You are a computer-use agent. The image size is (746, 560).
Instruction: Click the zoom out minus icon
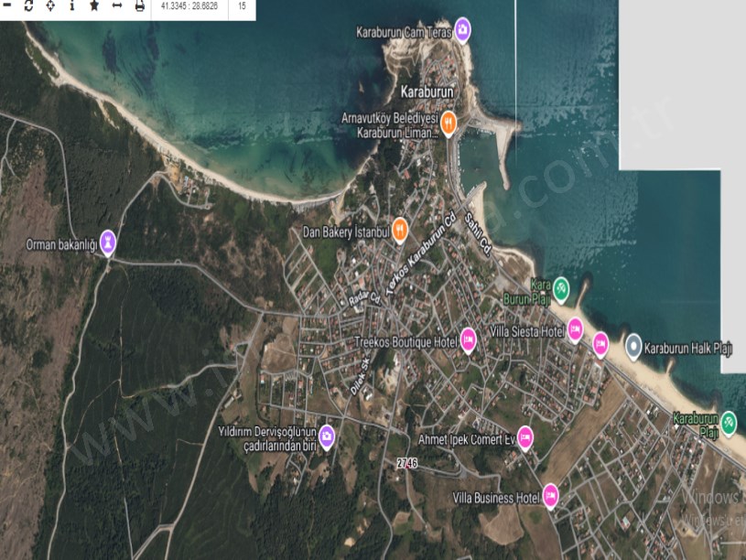coord(7,7)
